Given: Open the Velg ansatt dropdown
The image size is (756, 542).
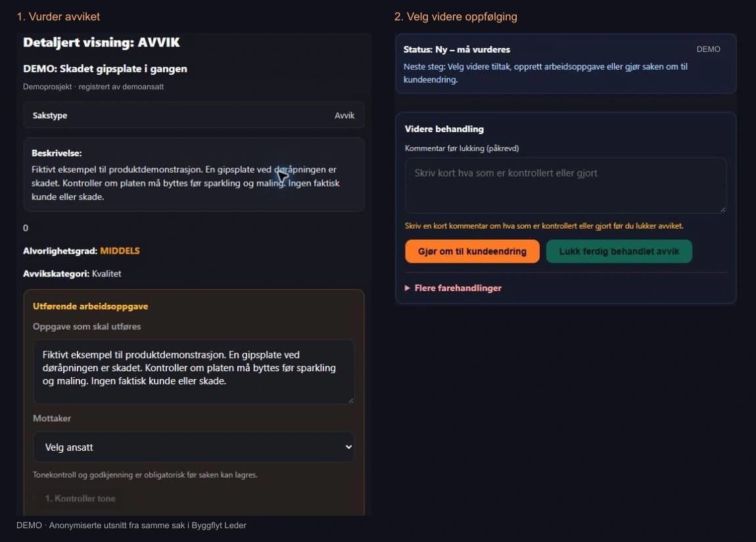Looking at the screenshot, I should click(194, 447).
